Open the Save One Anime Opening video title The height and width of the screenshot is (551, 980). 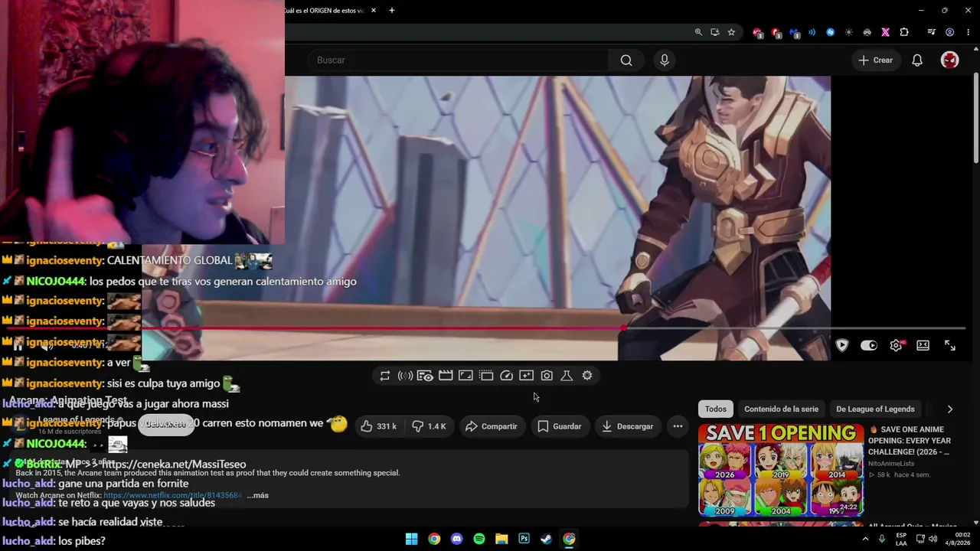(910, 441)
